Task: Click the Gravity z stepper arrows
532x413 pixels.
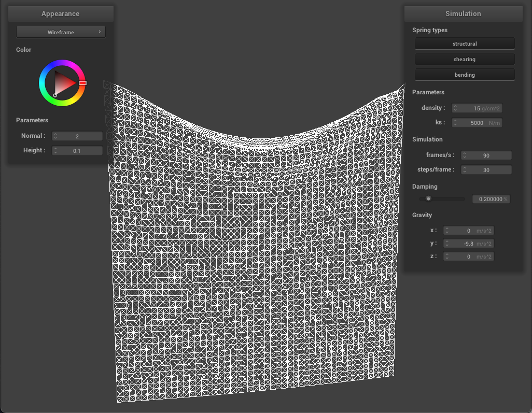Action: pyautogui.click(x=447, y=257)
